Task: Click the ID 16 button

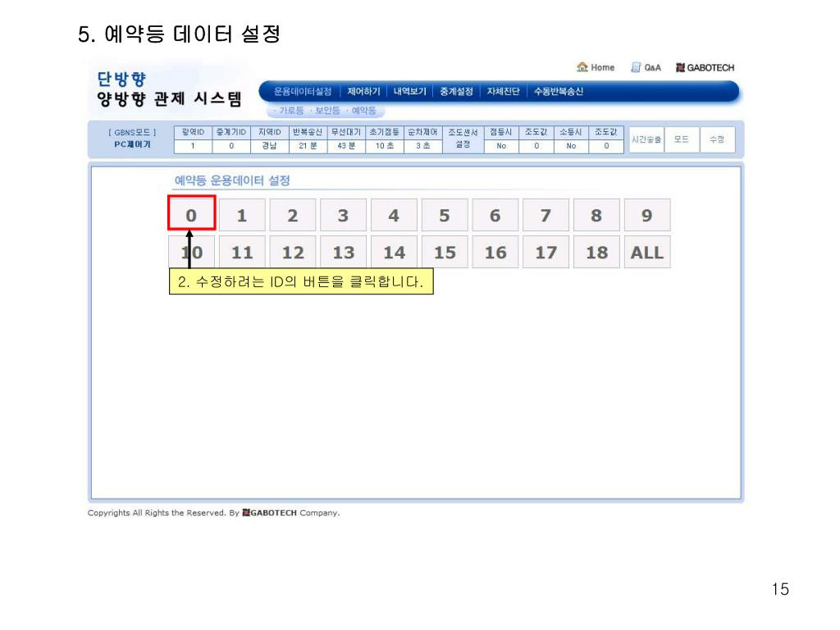Action: (x=495, y=252)
